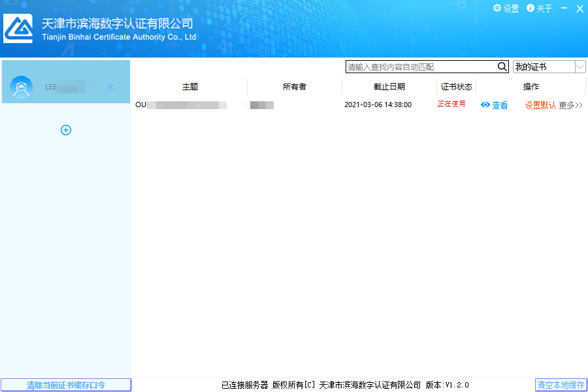Click the 清空本地缓存 button
Screen dimensions: 588x392
561,385
